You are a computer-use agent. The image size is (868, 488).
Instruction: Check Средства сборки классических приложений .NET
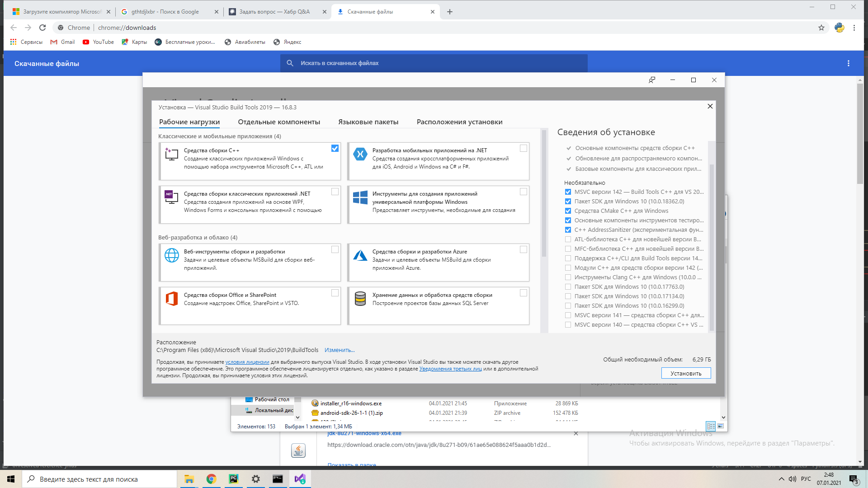click(335, 192)
